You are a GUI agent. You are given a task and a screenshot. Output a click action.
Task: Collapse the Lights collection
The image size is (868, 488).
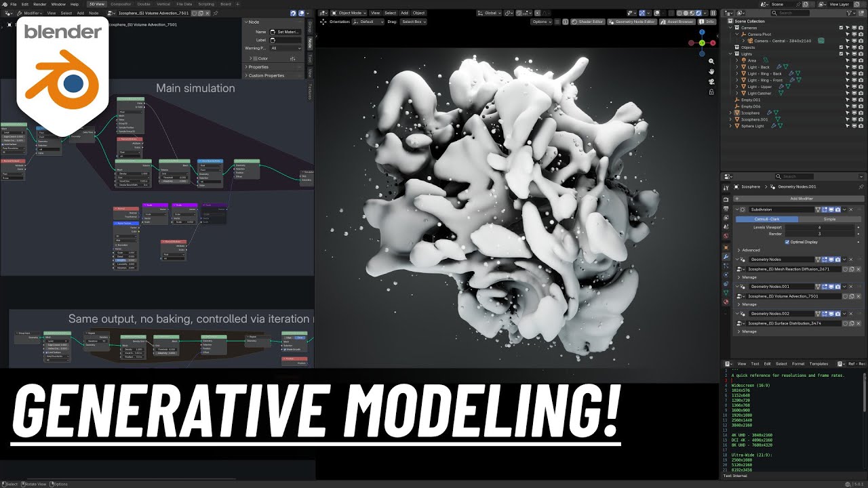730,54
